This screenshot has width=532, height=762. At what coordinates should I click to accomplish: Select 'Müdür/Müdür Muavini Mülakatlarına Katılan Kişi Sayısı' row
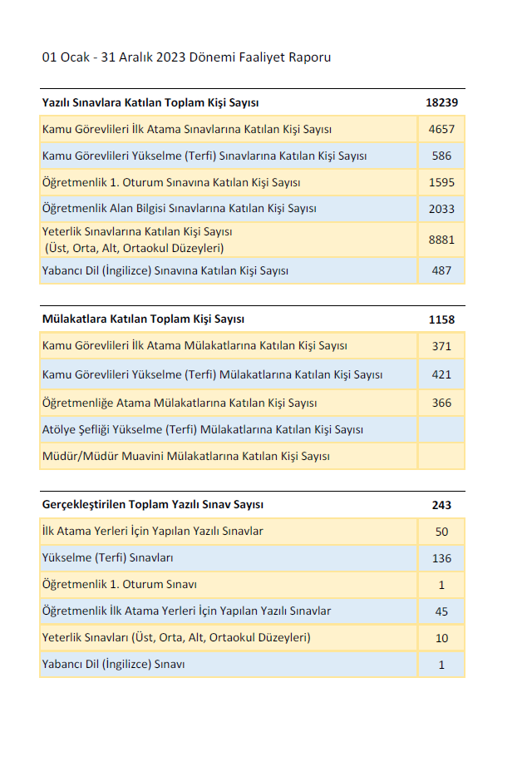pyautogui.click(x=185, y=456)
